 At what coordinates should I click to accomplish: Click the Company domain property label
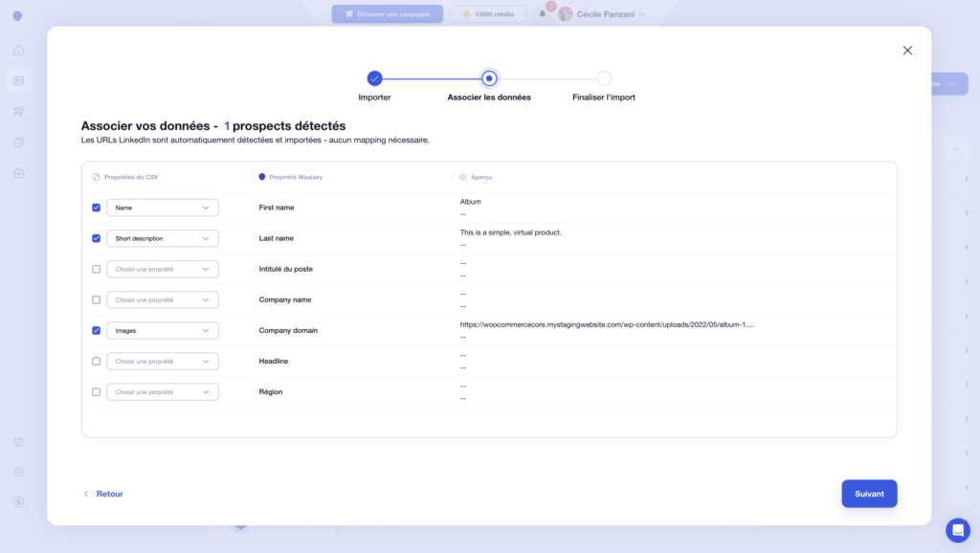pos(288,330)
